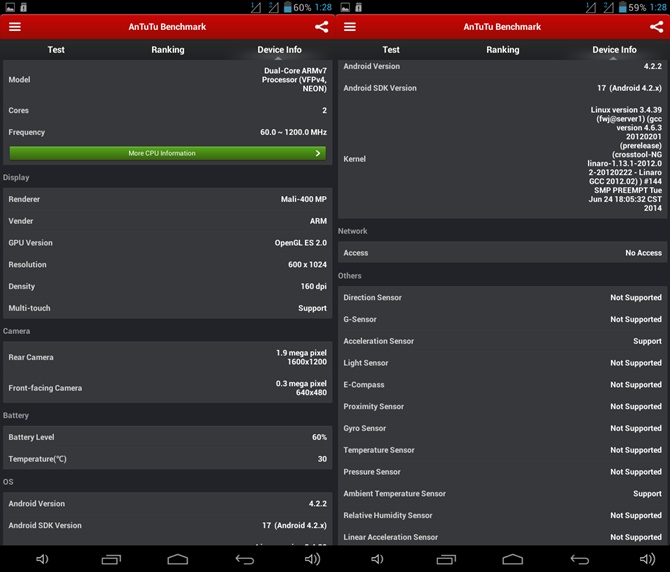
Task: Tap the Front-facing Camera row
Action: [168, 388]
